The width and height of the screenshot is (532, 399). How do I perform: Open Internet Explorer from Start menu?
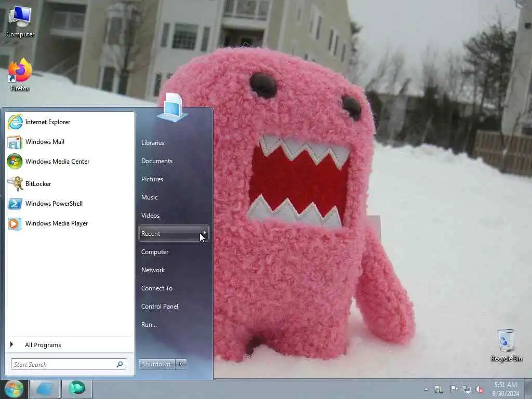point(70,122)
